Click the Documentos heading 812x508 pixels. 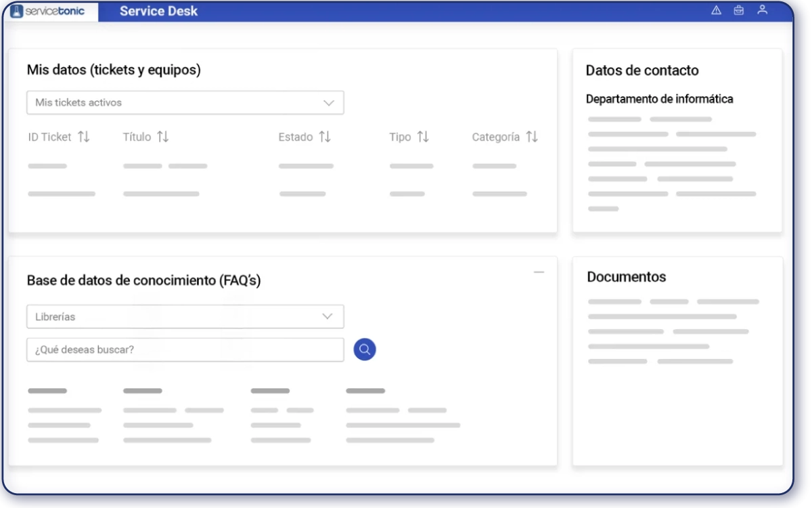tap(627, 277)
